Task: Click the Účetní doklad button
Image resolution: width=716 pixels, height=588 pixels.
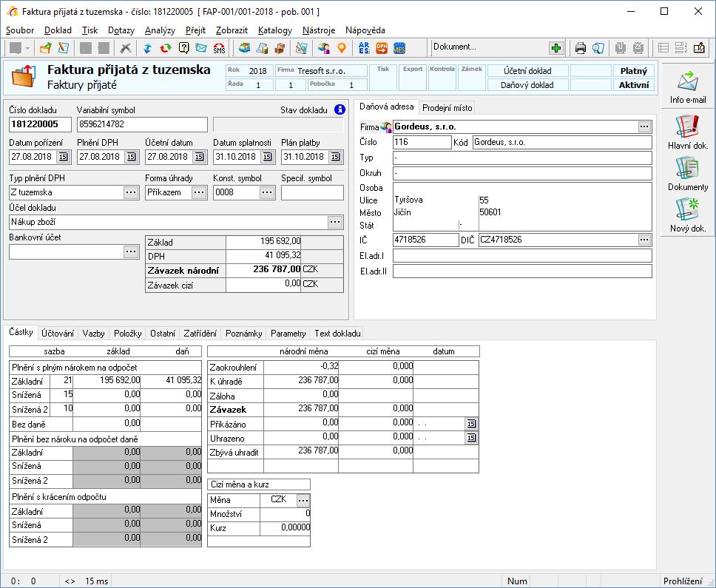Action: [527, 71]
